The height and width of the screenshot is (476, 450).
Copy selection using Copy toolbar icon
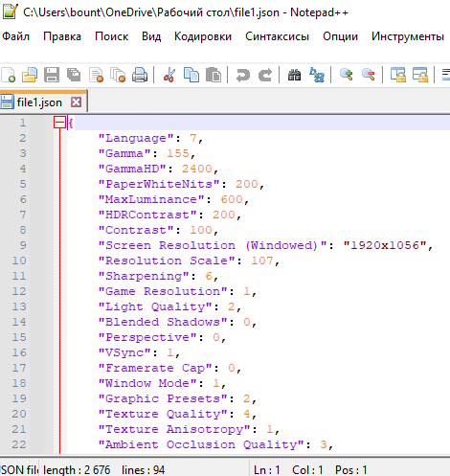pyautogui.click(x=191, y=75)
